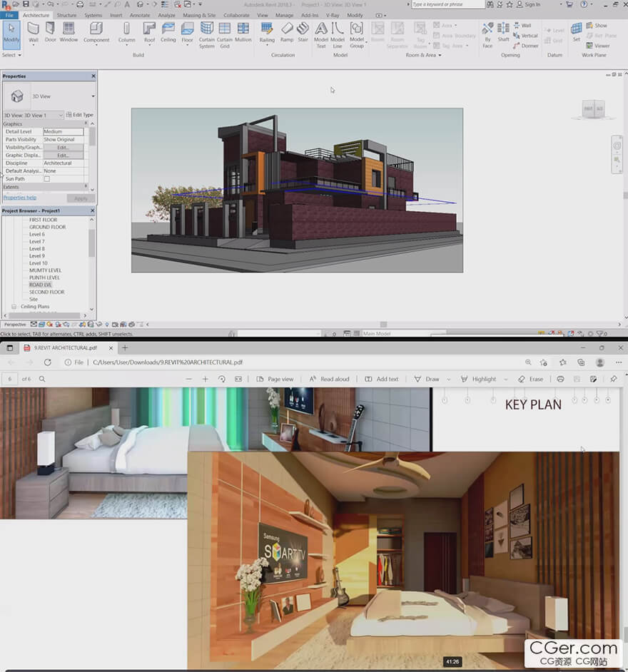Toggle the Highlight tool in PDF viewer
The height and width of the screenshot is (672, 628).
(x=478, y=379)
